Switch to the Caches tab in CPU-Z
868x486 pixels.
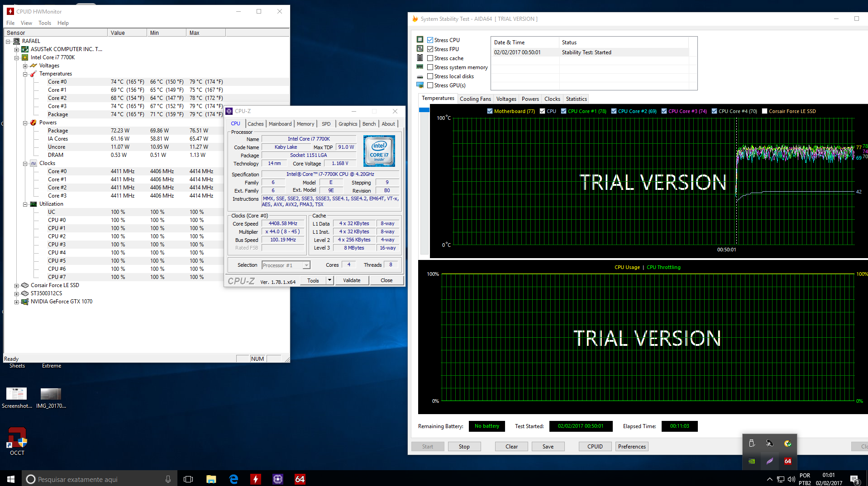(x=256, y=124)
